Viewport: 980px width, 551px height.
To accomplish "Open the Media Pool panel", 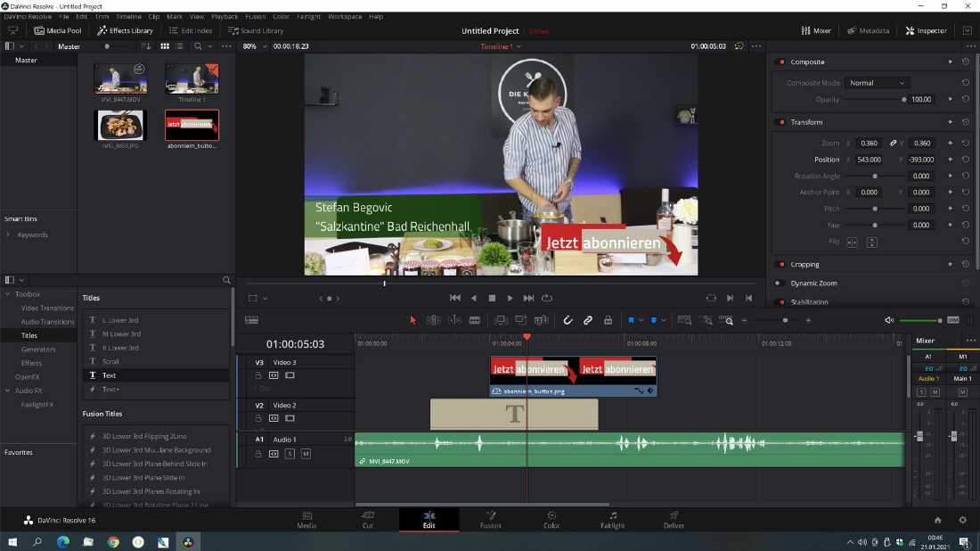I will tap(58, 30).
